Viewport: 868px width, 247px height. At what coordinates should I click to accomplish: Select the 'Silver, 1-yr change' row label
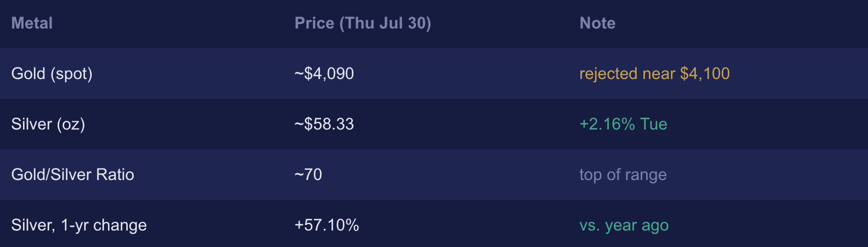(79, 225)
